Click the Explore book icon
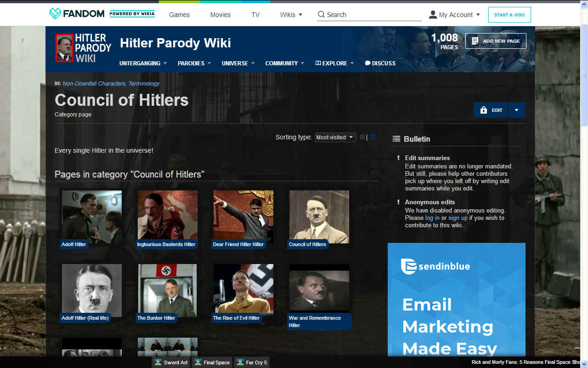Image resolution: width=588 pixels, height=368 pixels. pos(318,63)
